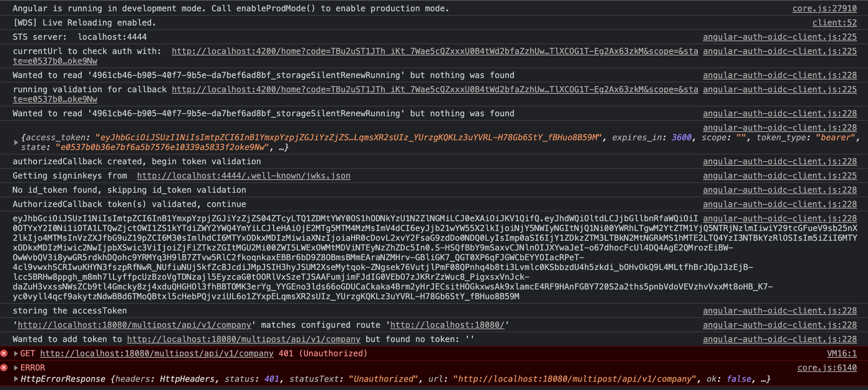Open the jwks.json signin keys URL

(243, 175)
